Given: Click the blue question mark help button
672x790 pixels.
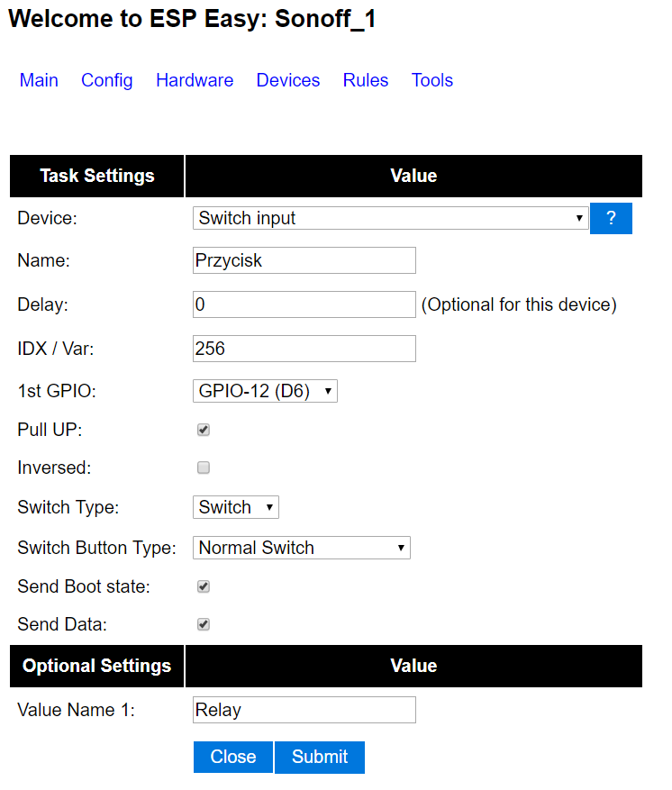Looking at the screenshot, I should pyautogui.click(x=611, y=218).
